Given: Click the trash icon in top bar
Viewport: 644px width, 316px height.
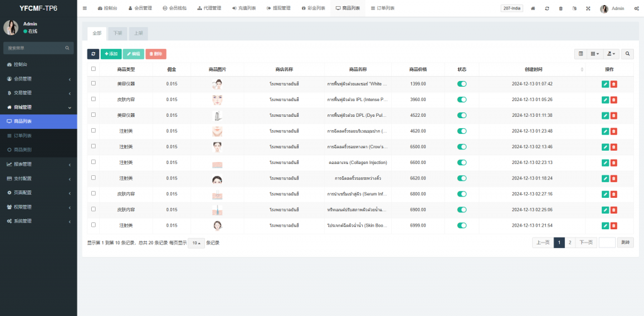Looking at the screenshot, I should point(560,9).
